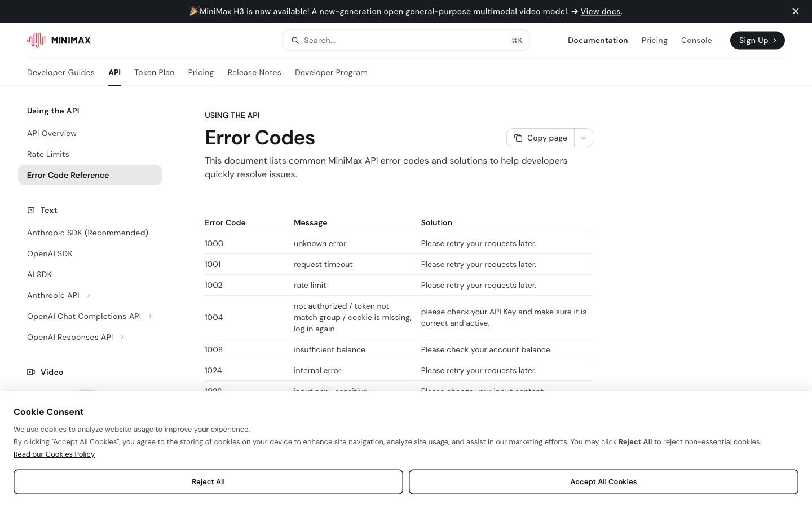Open the Copy page dropdown arrow
This screenshot has width=812, height=508.
584,138
